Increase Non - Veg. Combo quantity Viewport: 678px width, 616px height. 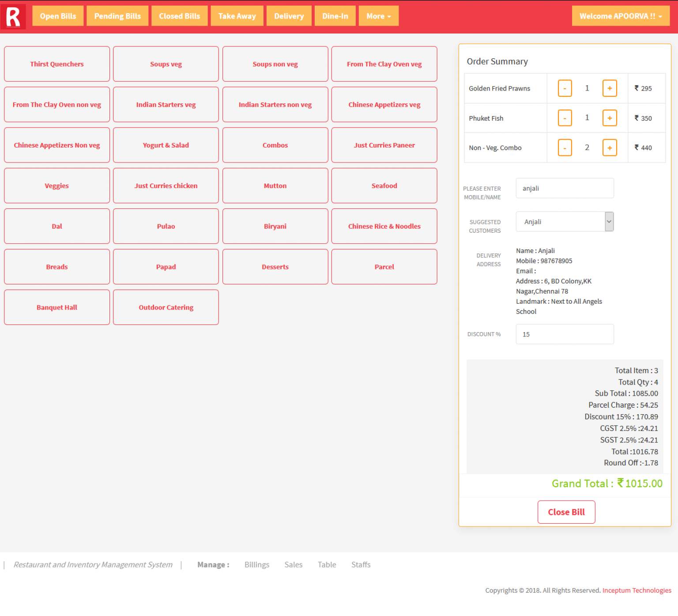610,147
